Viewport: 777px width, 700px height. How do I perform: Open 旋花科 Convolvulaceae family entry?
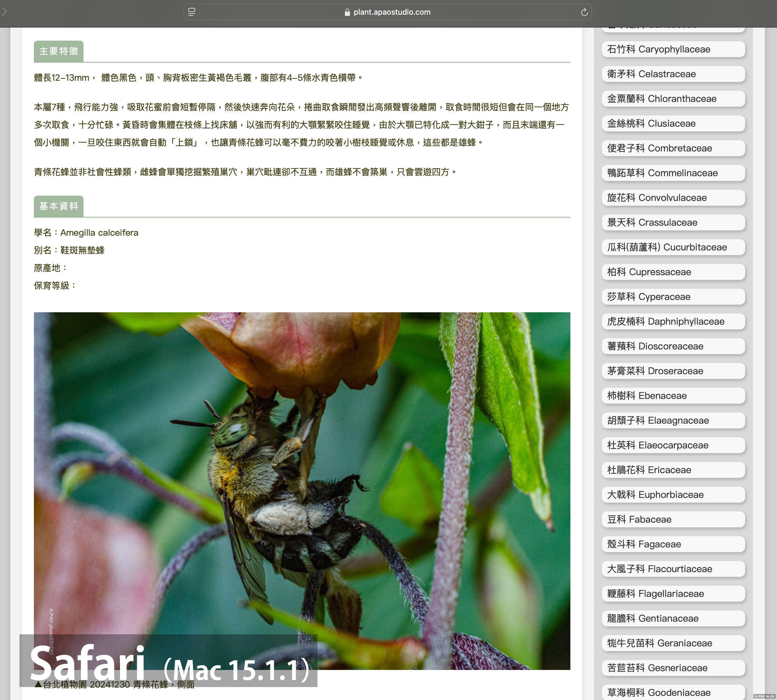pyautogui.click(x=673, y=198)
